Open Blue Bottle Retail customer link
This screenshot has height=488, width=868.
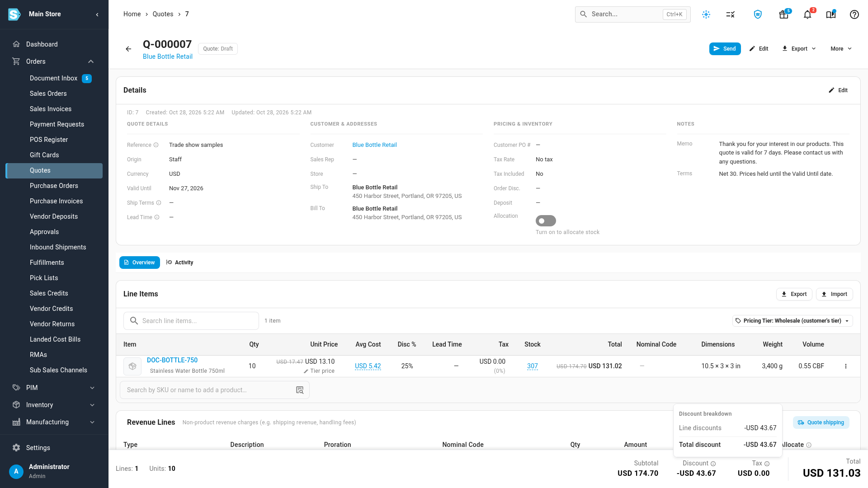(x=374, y=145)
